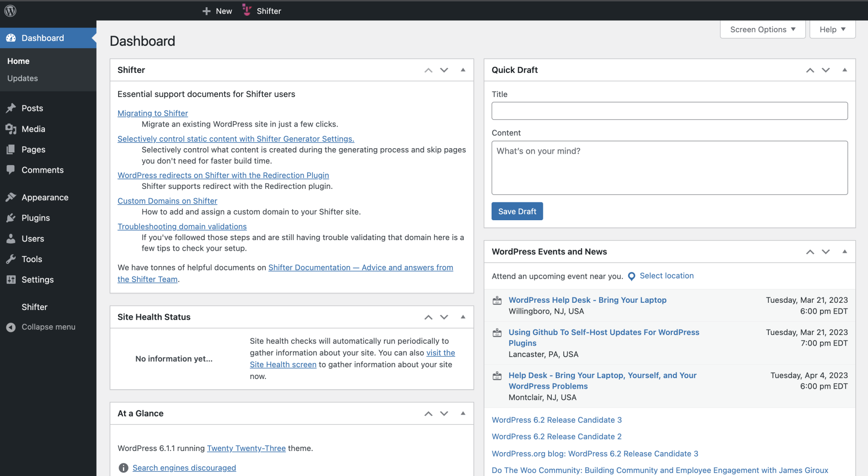868x476 pixels.
Task: Open the Migrating to Shifter link
Action: point(153,113)
